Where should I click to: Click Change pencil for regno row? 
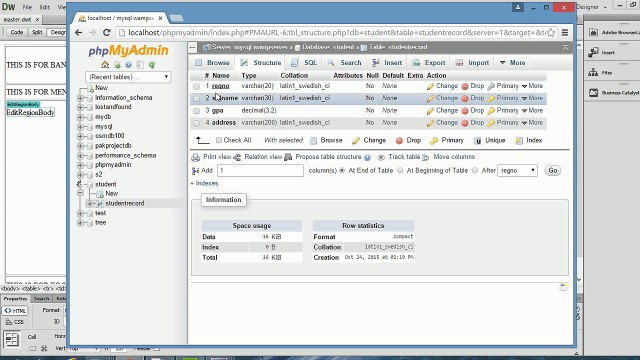point(442,86)
